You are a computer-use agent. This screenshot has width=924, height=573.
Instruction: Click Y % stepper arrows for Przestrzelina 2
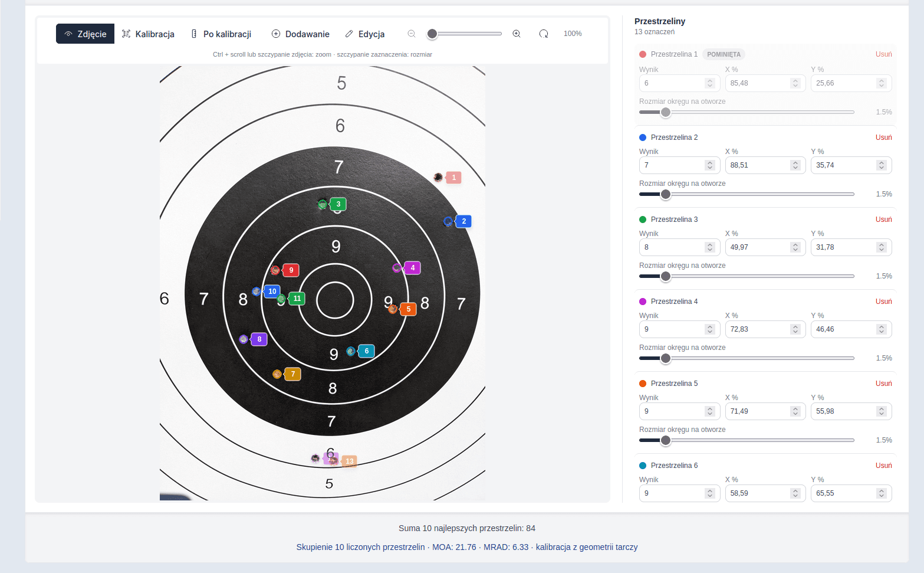click(x=882, y=165)
